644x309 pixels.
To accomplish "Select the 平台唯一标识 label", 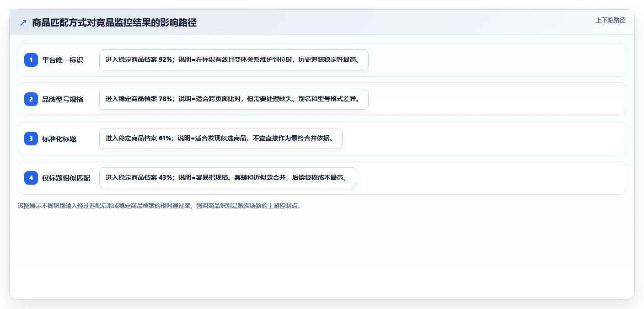I will pos(63,60).
